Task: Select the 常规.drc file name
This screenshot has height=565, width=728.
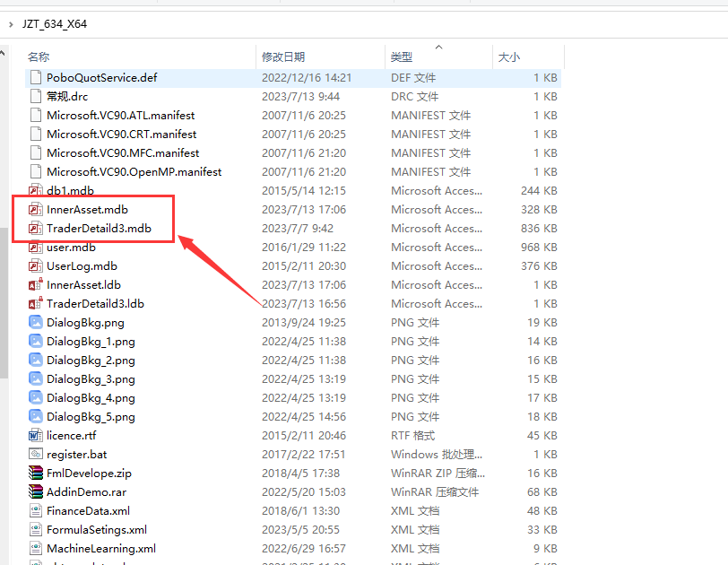Action: pos(67,97)
